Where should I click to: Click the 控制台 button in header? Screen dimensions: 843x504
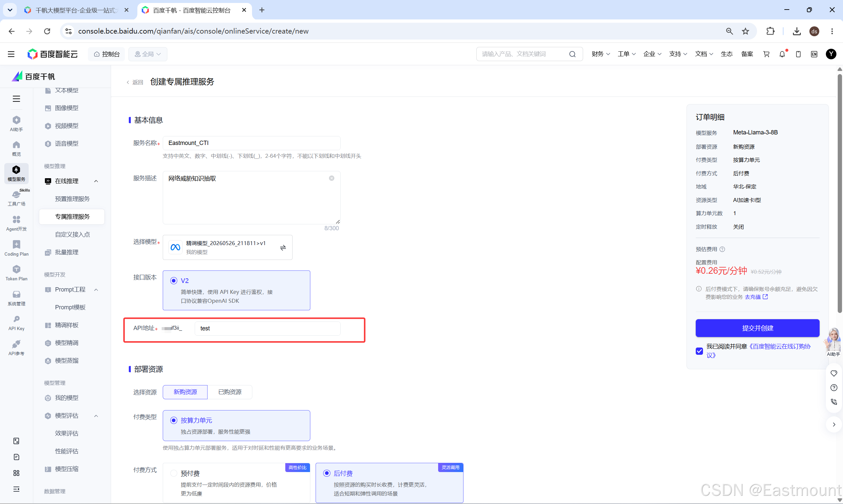point(107,54)
